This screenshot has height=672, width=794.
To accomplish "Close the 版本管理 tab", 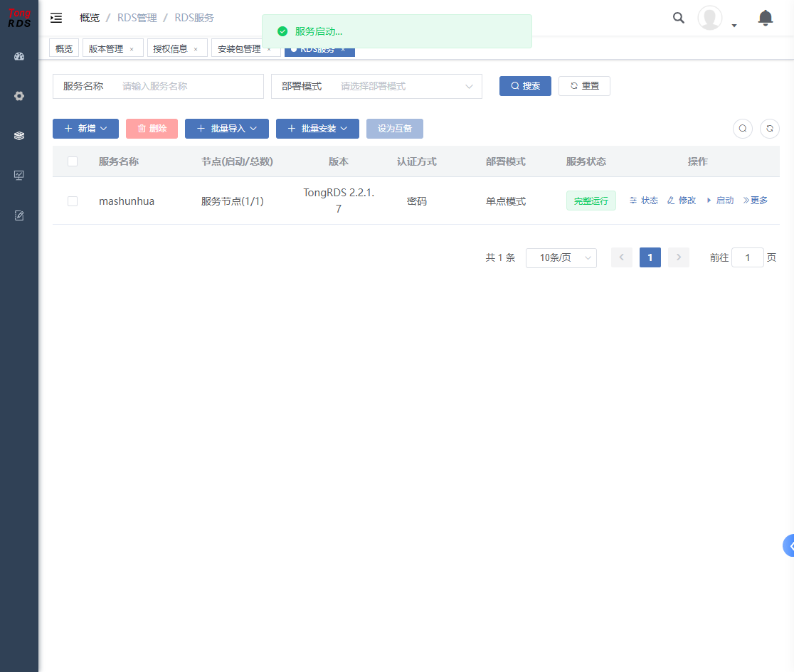I will coord(132,49).
